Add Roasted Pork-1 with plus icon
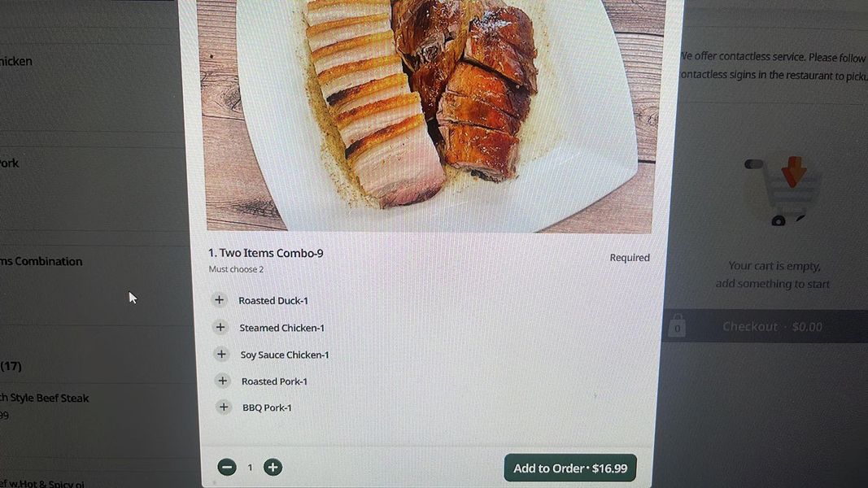Viewport: 868px width, 488px height. pyautogui.click(x=223, y=381)
